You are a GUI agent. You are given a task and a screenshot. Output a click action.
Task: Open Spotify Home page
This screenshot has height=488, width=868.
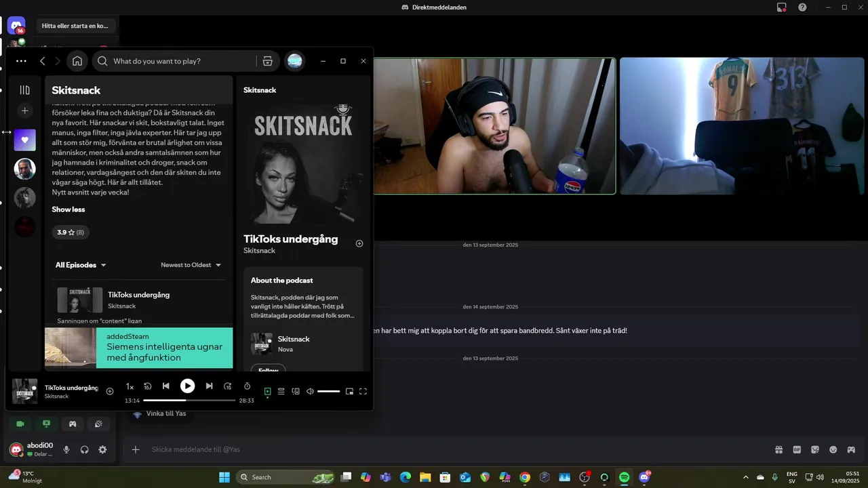click(77, 61)
